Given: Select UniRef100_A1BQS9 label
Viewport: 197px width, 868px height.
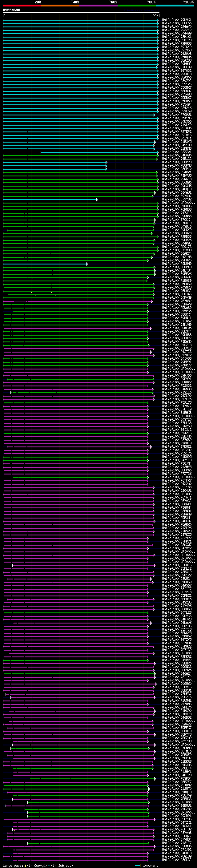Looking at the screenshot, I should [x=176, y=281].
